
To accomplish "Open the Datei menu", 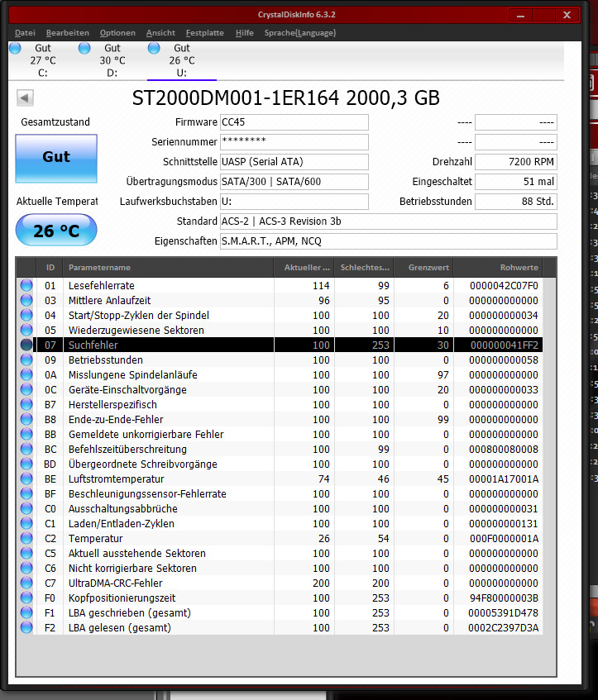I will (25, 32).
